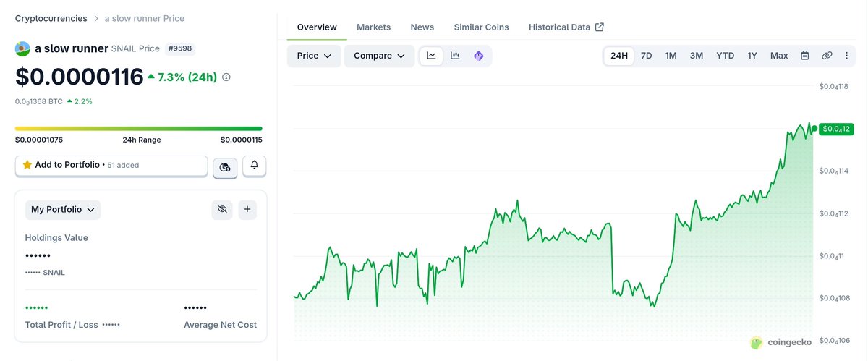This screenshot has height=361, width=868.
Task: Click the a slow runner Price breadcrumb
Action: coord(145,18)
